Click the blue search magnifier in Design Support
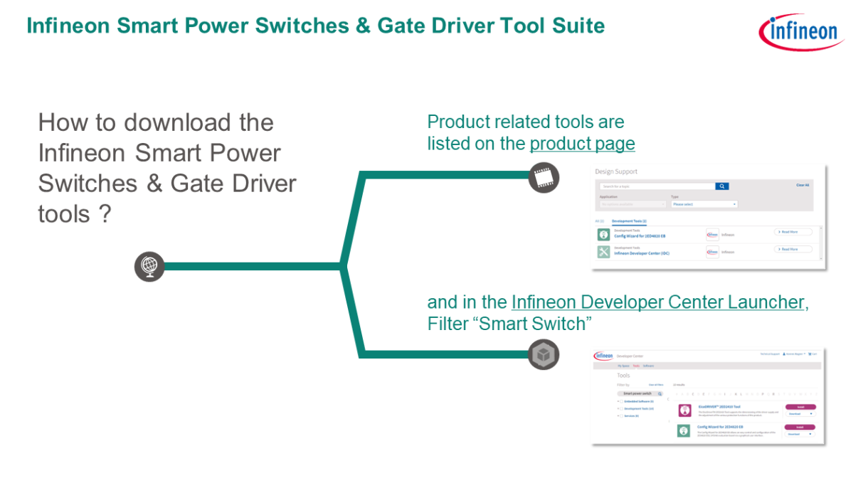 coord(722,186)
